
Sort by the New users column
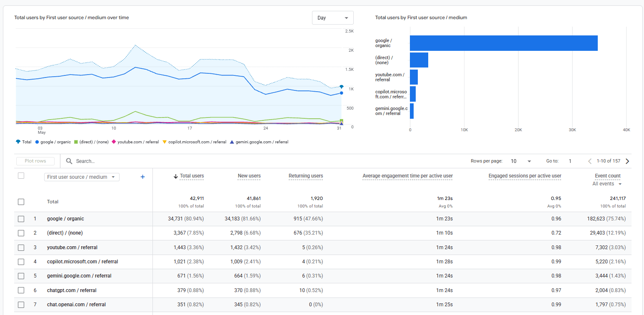click(x=249, y=176)
